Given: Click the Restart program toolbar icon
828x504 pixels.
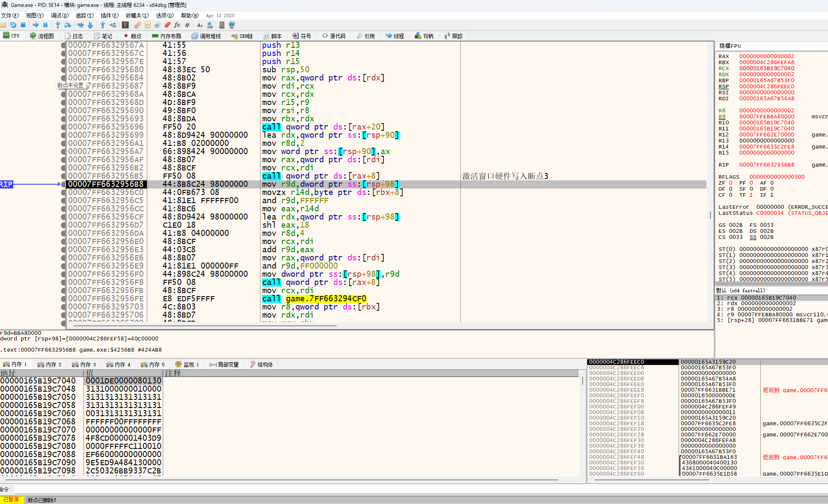Looking at the screenshot, I should point(13,25).
